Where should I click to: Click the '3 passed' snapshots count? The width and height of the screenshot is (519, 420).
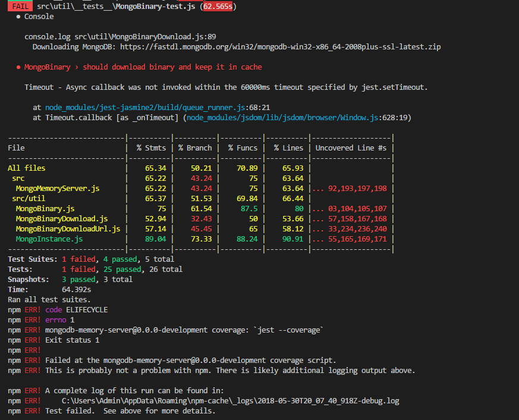coord(78,280)
